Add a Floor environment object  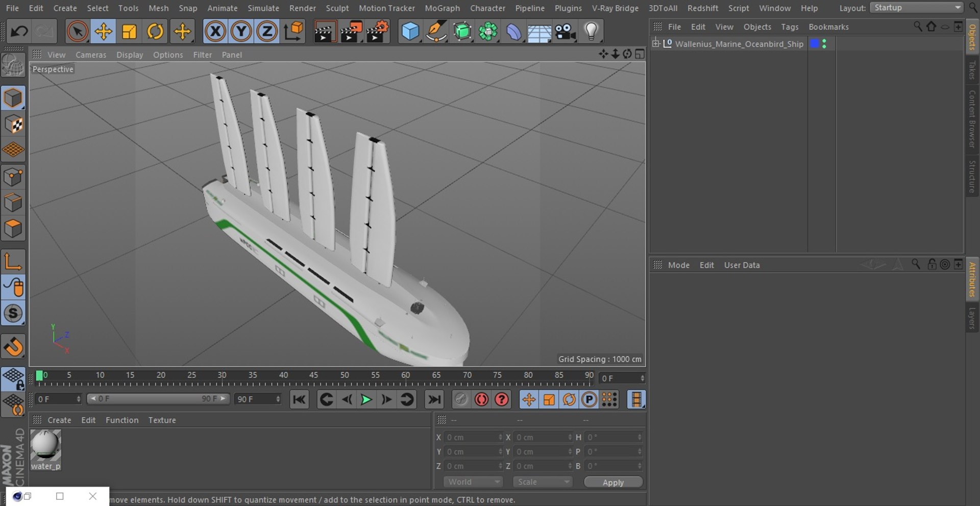point(539,32)
